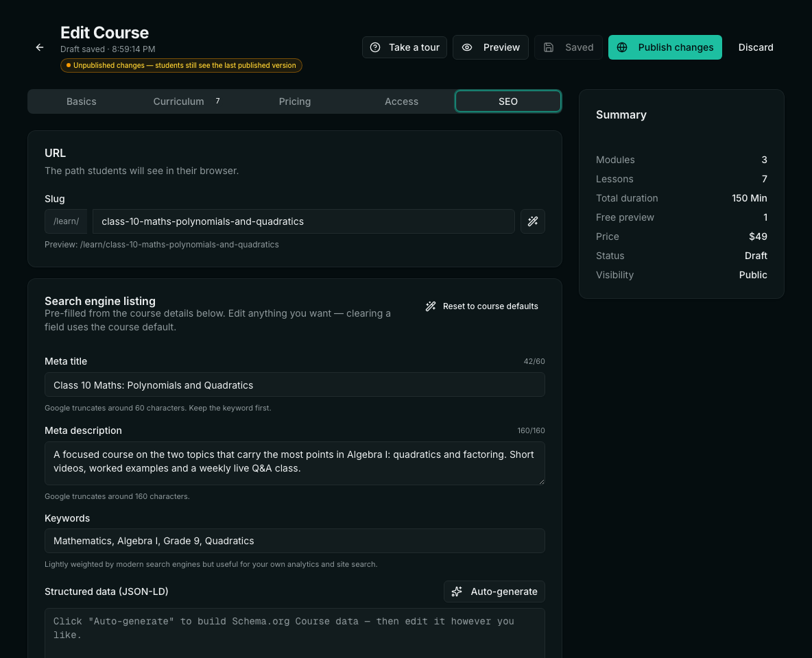This screenshot has width=812, height=658.
Task: Focus the Meta title field
Action: click(295, 385)
